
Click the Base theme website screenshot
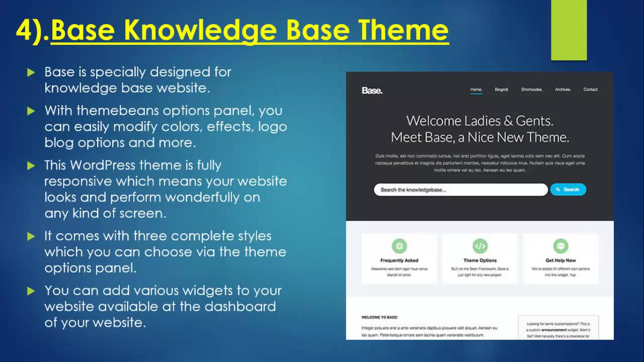click(x=480, y=206)
